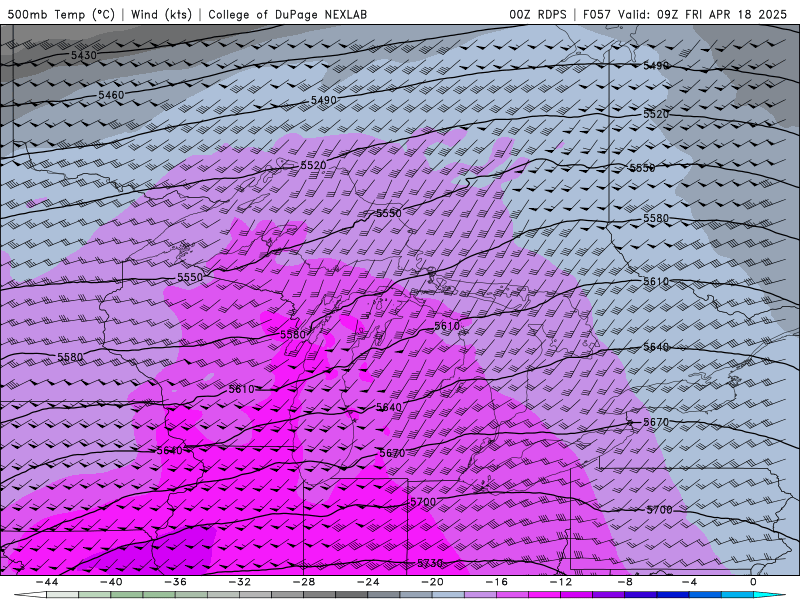Click the -12 colorbar tick label
The width and height of the screenshot is (800, 600).
pyautogui.click(x=561, y=582)
